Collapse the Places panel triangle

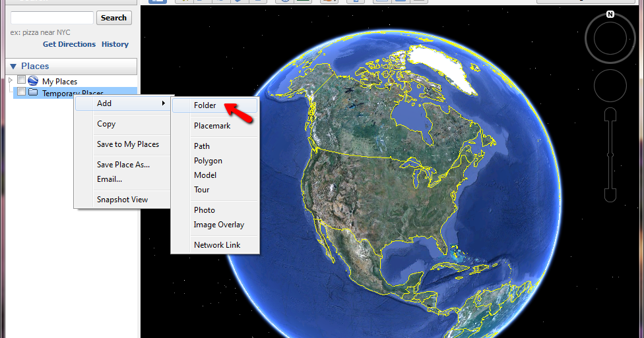pos(13,67)
